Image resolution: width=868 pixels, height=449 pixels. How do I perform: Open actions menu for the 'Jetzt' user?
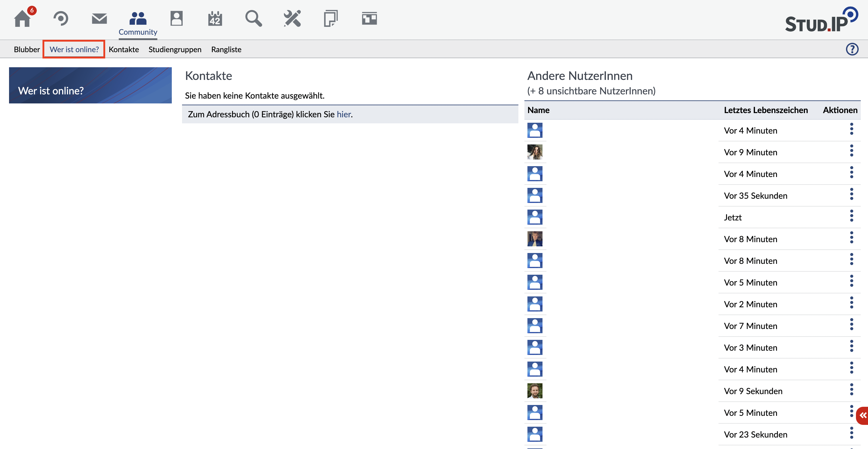click(x=851, y=216)
